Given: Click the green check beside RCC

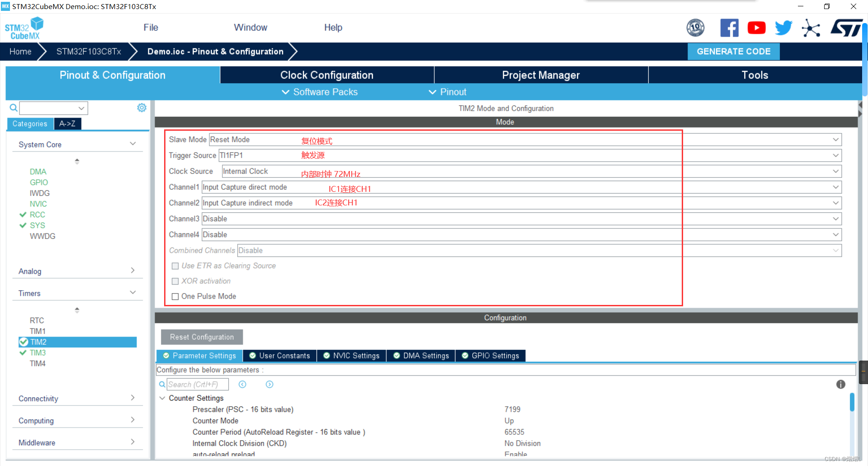Looking at the screenshot, I should (x=23, y=214).
